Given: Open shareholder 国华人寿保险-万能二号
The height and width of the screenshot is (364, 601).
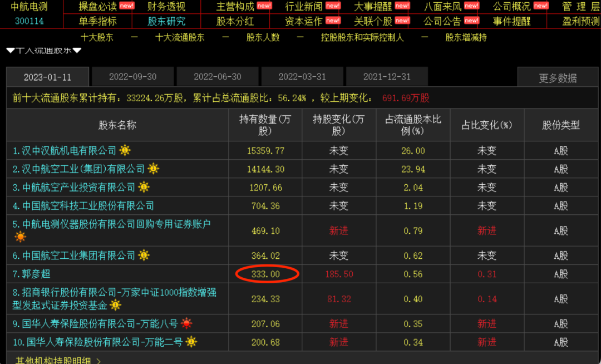Looking at the screenshot, I should pyautogui.click(x=98, y=342).
